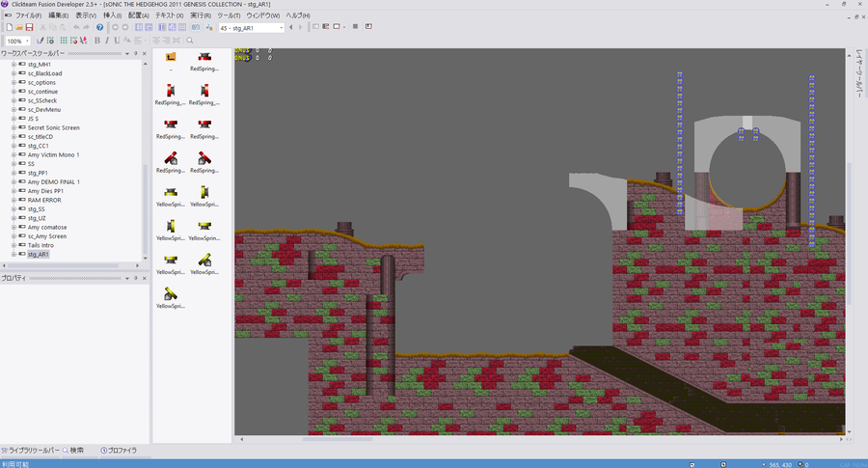Open the Properties panel options arrow
The image size is (868, 468).
coord(127,278)
